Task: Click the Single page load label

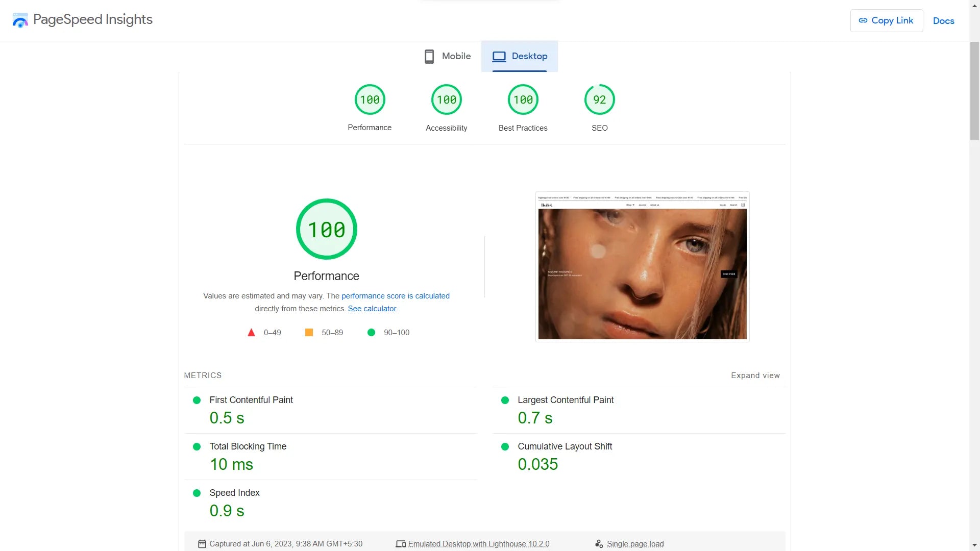Action: click(635, 544)
